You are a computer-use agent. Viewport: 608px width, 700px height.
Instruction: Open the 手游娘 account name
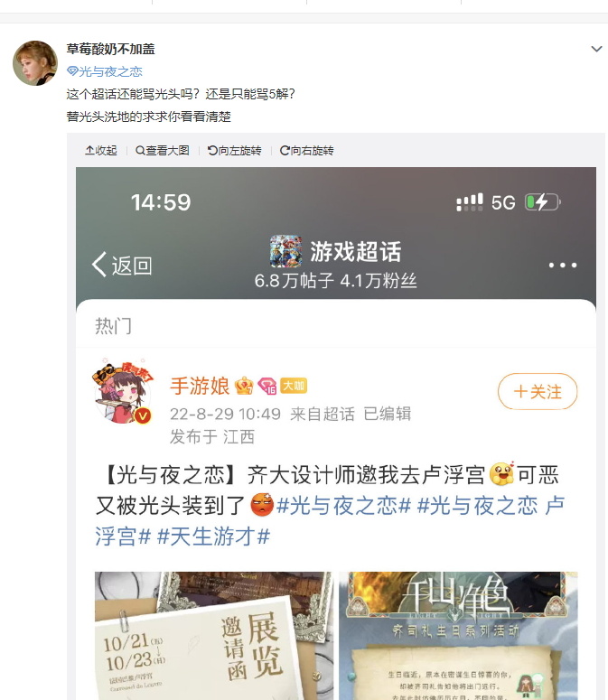click(200, 386)
